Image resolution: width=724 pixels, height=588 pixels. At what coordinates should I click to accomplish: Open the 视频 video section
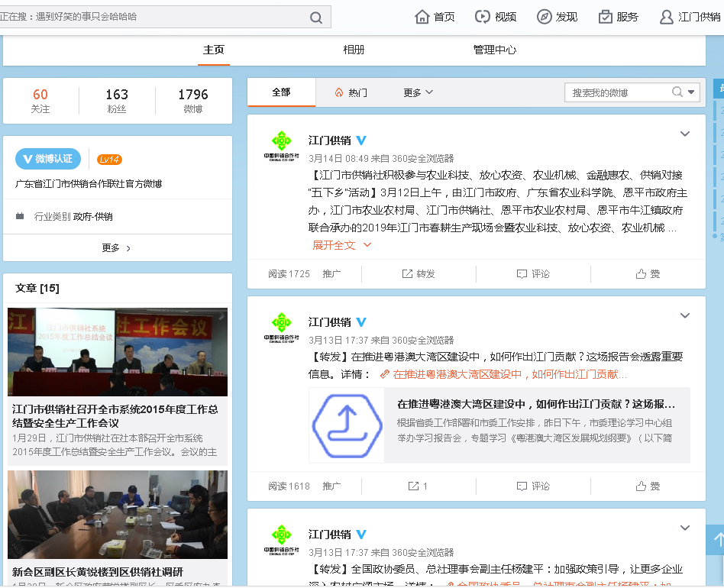[483, 17]
